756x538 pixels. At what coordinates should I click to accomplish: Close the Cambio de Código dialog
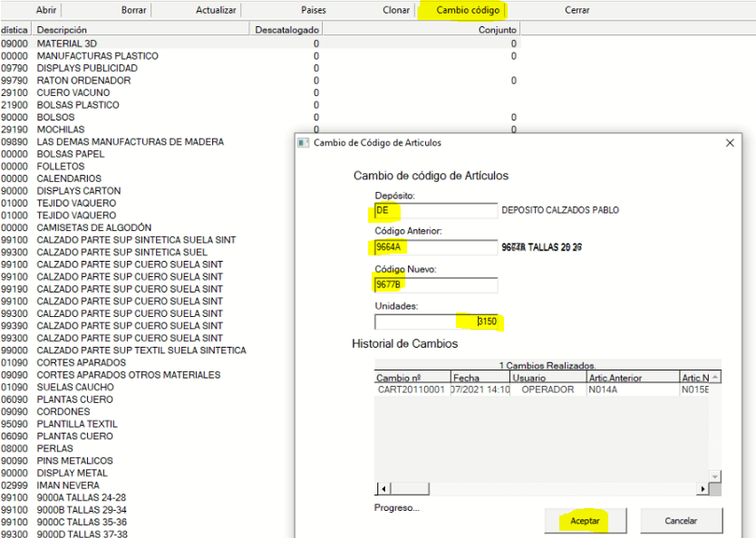click(731, 144)
